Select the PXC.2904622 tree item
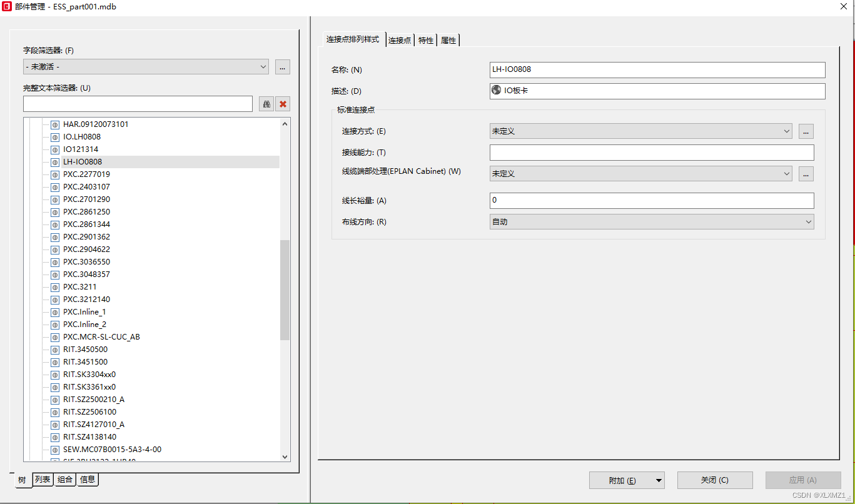 tap(86, 249)
